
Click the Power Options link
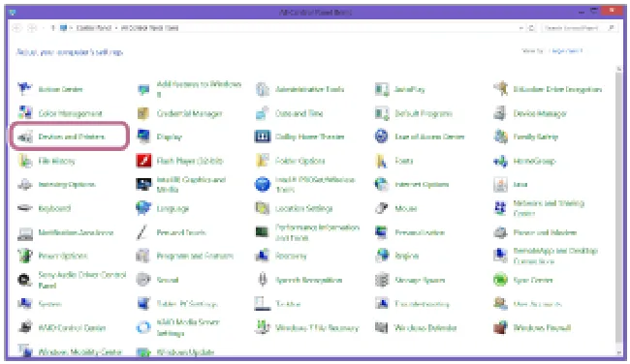[x=63, y=256]
